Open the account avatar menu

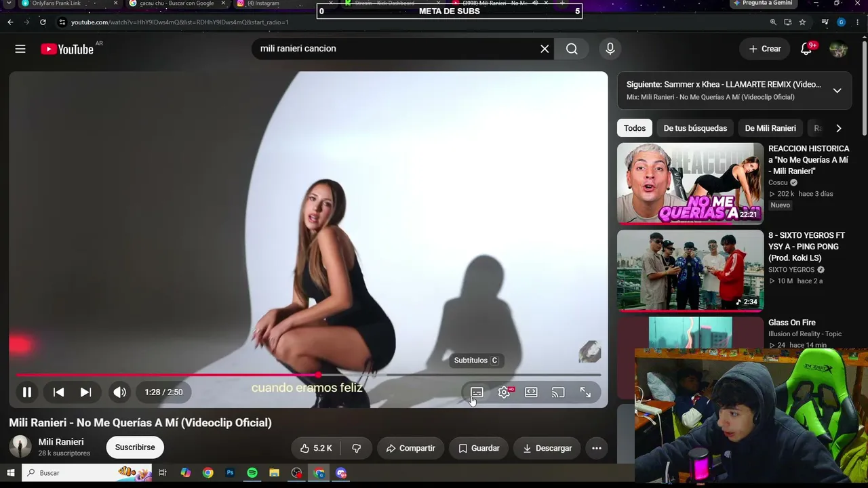[839, 49]
